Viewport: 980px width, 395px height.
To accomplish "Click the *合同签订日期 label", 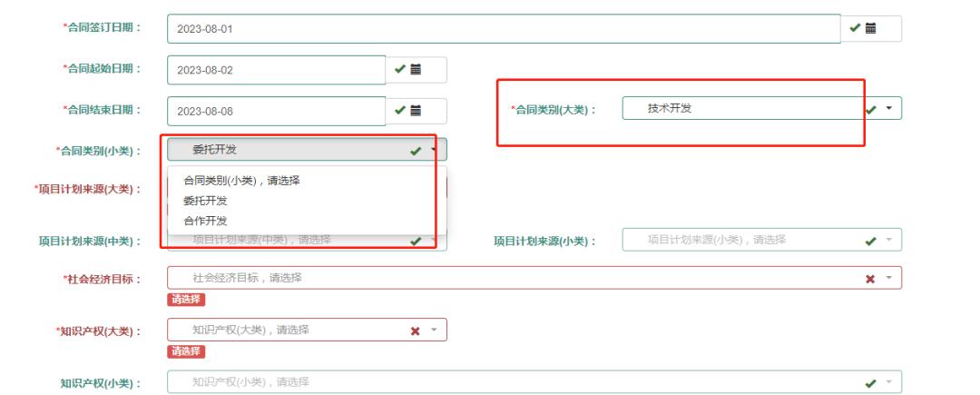I will (x=102, y=27).
